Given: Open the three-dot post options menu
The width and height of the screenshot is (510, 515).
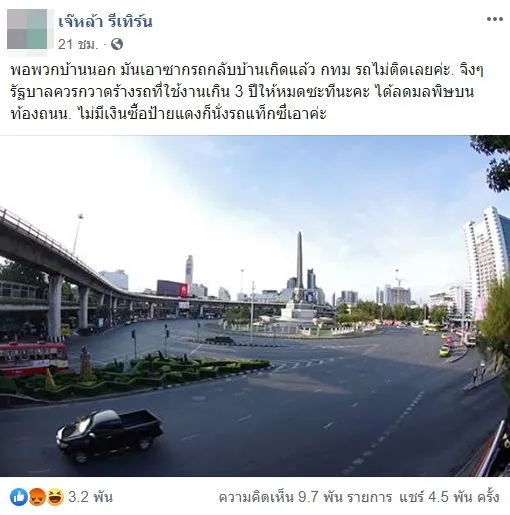Looking at the screenshot, I should click(x=495, y=19).
